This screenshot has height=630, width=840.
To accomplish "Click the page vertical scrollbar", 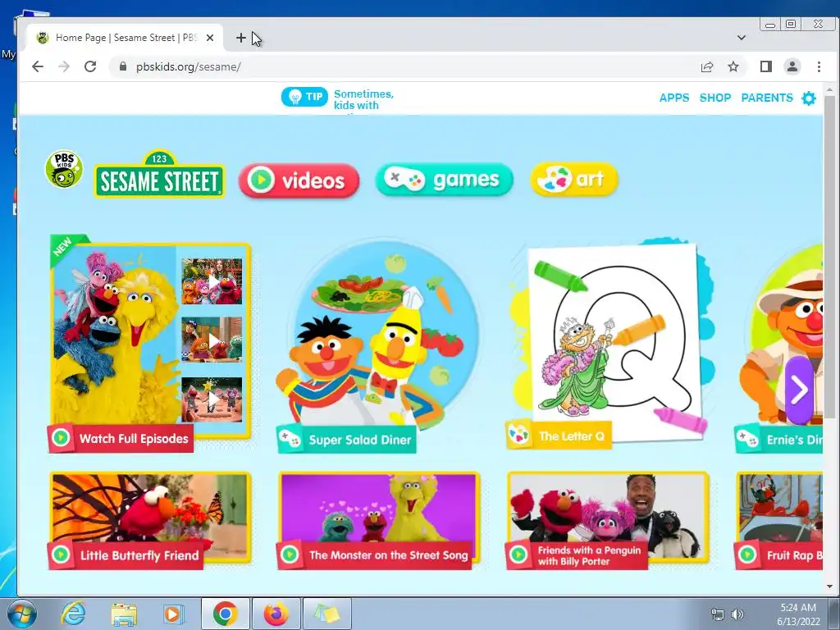I will [x=829, y=257].
